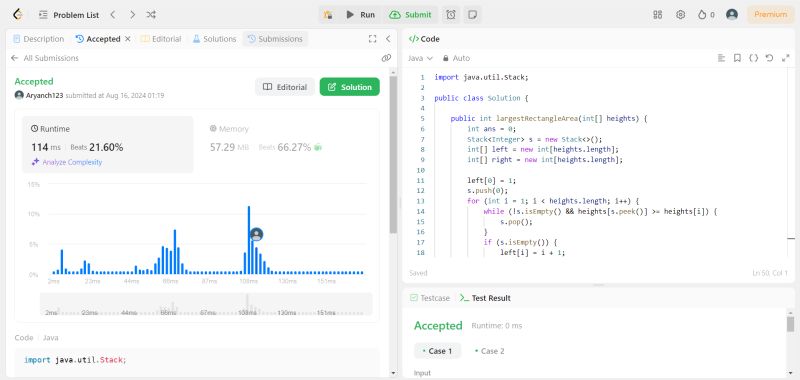Open the layout grid icon
This screenshot has height=380, width=800.
[658, 15]
